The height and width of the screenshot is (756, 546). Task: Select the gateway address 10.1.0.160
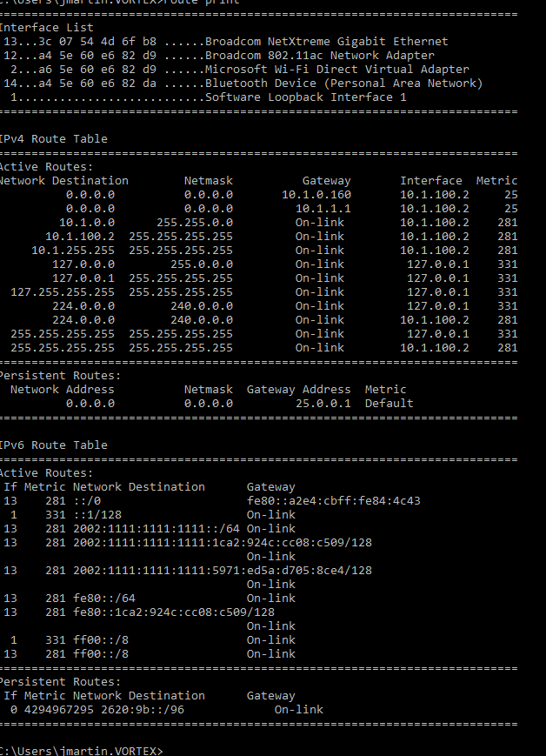pos(316,195)
